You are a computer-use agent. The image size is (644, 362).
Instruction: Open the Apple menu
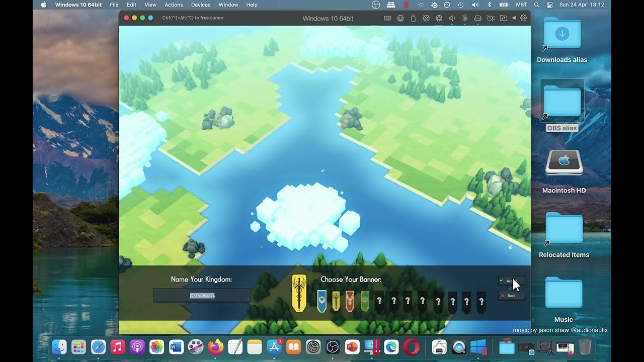(x=43, y=5)
